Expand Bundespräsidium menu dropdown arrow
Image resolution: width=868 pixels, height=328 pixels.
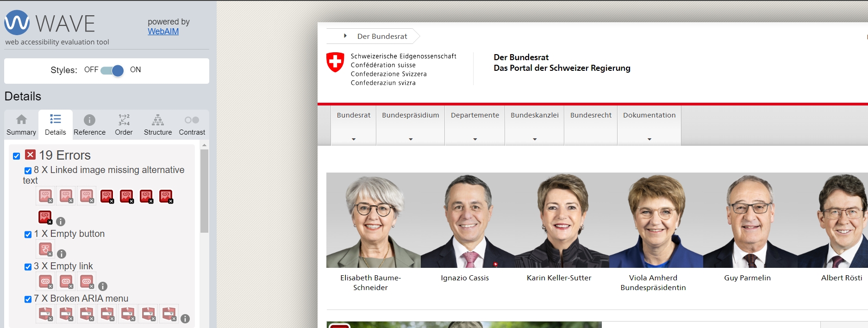(411, 139)
